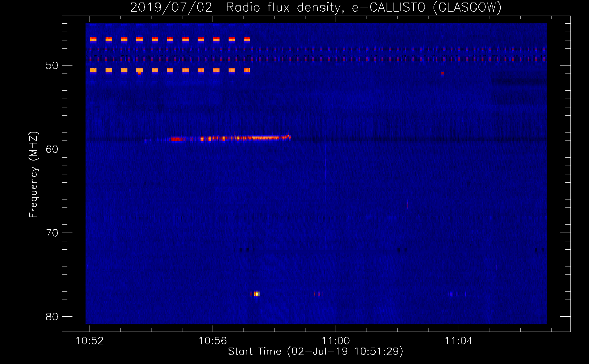
Task: Click the 11:04 time tick label
Action: [459, 341]
